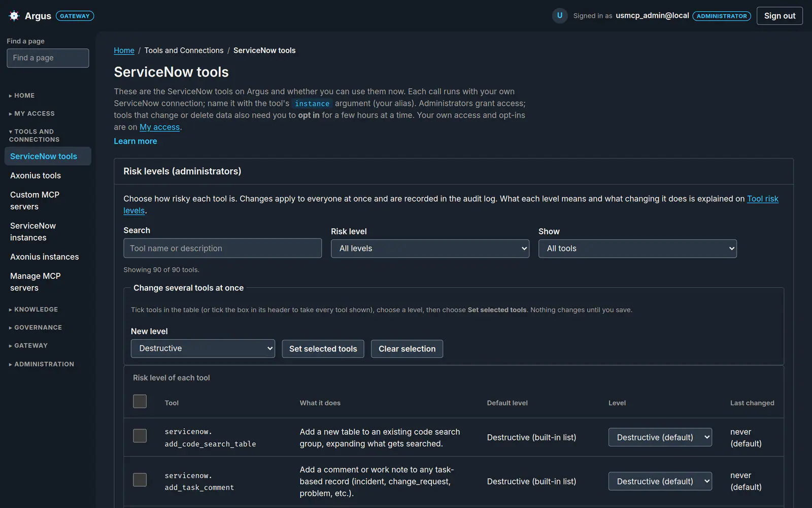Expand the Knowledge sidebar section

[x=33, y=309]
